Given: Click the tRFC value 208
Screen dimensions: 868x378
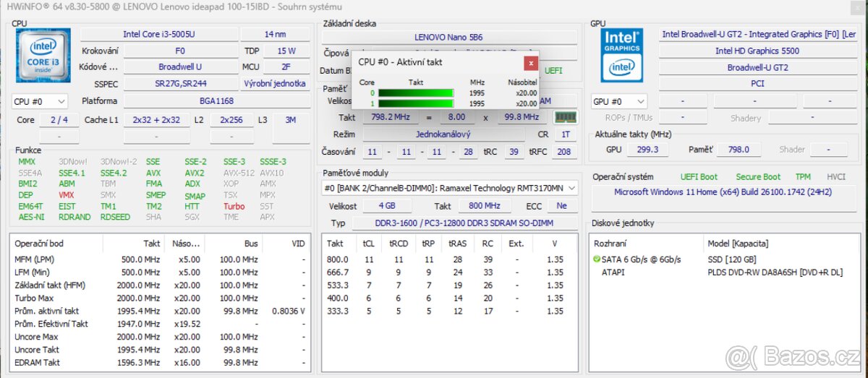Looking at the screenshot, I should point(564,152).
